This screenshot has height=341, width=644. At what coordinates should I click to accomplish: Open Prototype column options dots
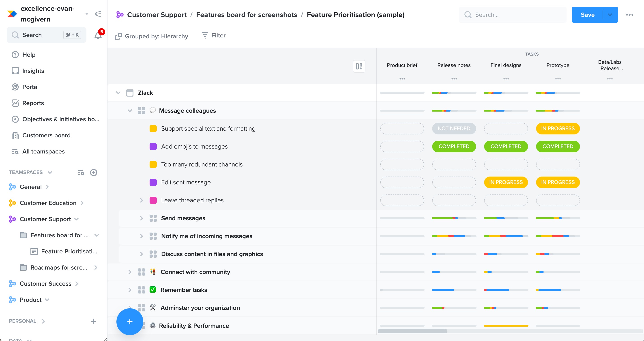coord(558,79)
